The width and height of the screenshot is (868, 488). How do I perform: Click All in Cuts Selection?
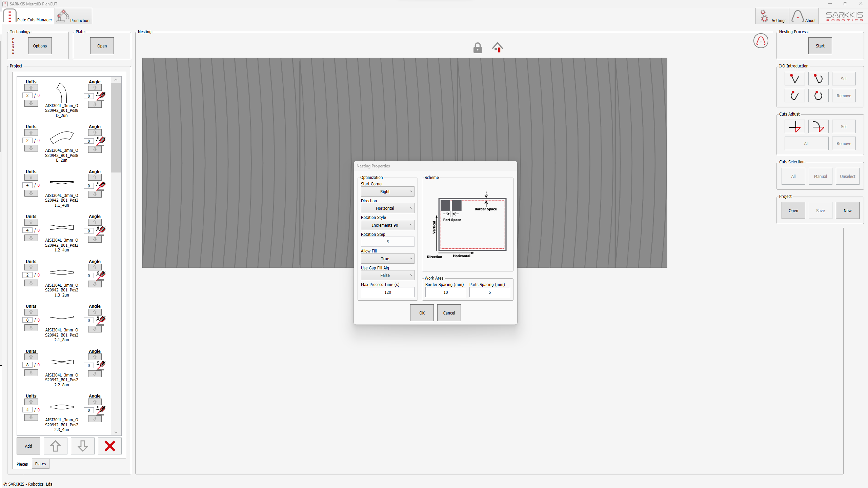click(x=793, y=176)
